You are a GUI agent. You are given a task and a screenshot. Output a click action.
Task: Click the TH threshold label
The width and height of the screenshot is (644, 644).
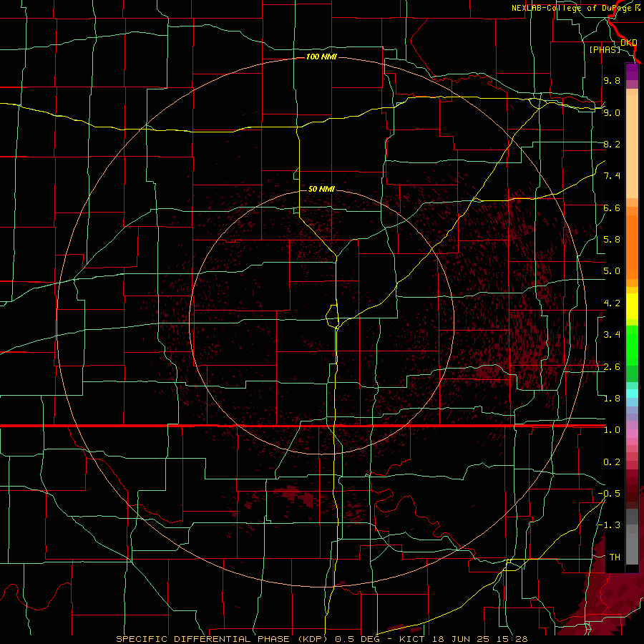(615, 557)
